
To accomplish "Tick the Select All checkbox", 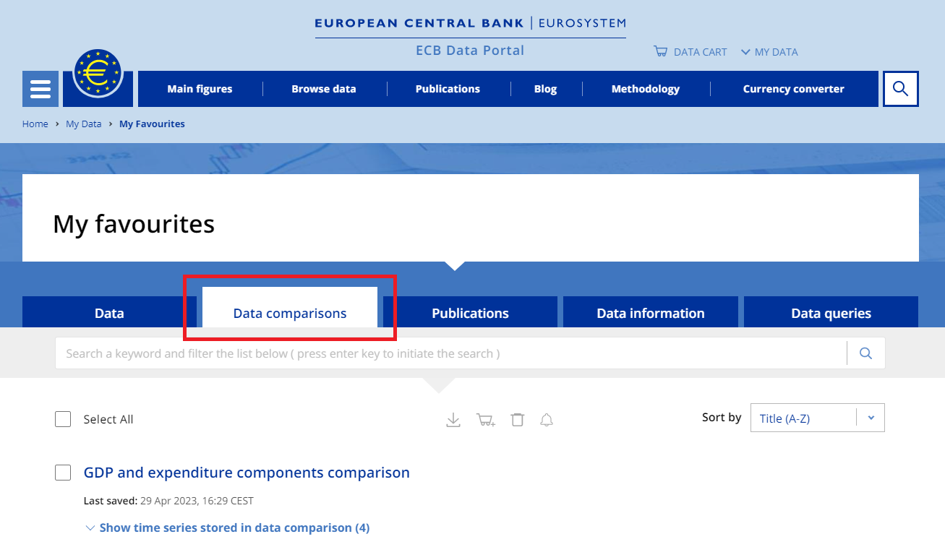I will click(x=63, y=419).
